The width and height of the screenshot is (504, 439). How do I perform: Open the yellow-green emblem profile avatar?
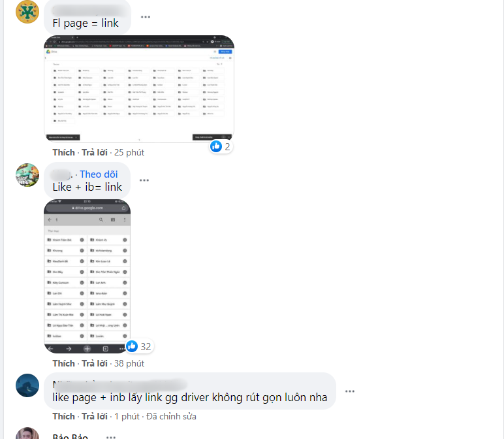27,12
